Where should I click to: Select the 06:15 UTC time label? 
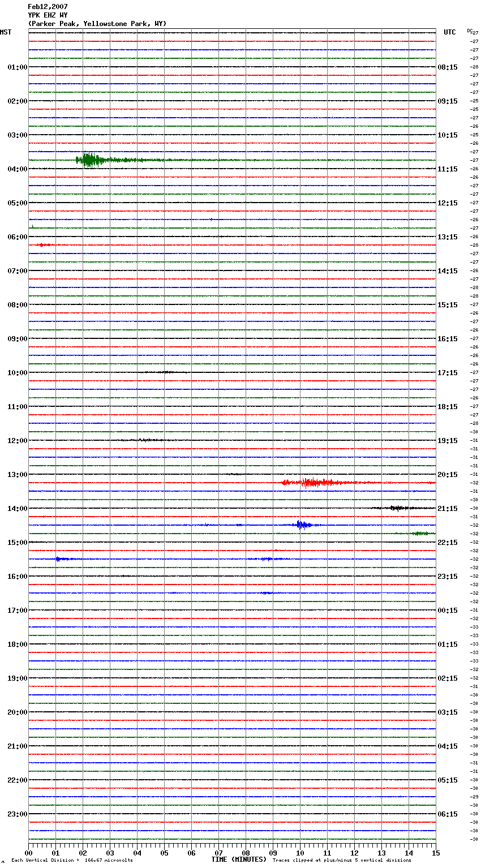click(448, 814)
